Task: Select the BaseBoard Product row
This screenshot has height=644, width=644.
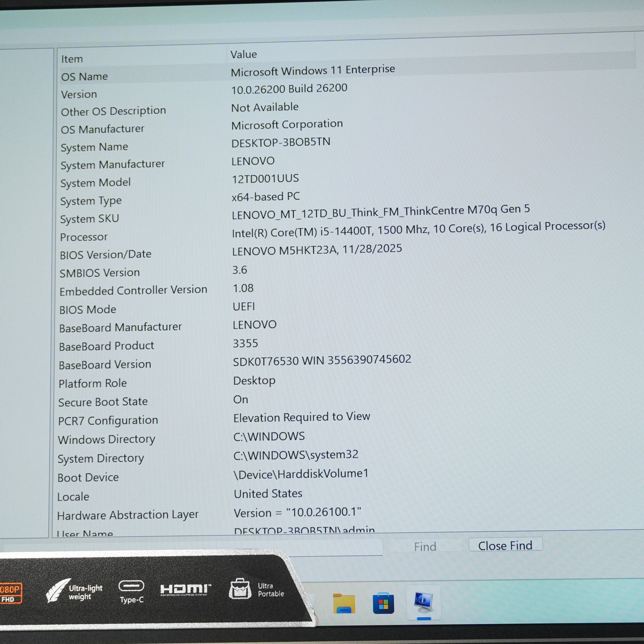Action: [107, 346]
